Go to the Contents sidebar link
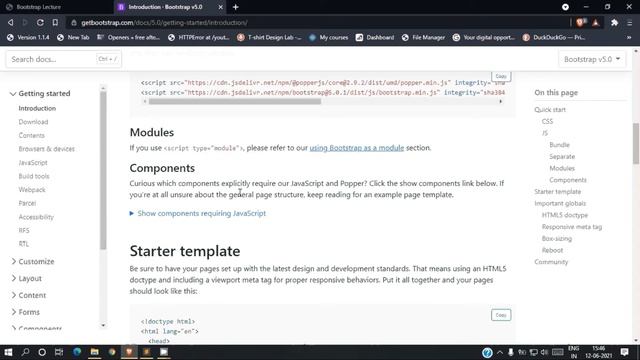The image size is (640, 360). 31,135
